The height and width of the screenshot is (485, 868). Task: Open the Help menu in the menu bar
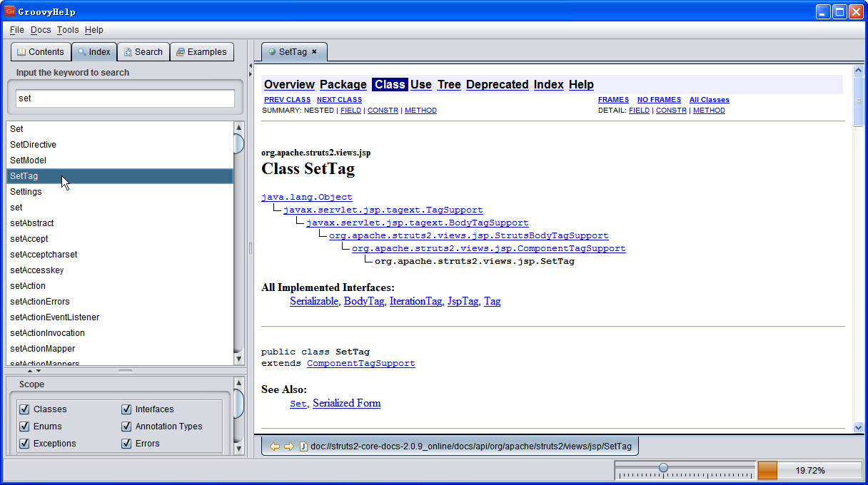94,30
